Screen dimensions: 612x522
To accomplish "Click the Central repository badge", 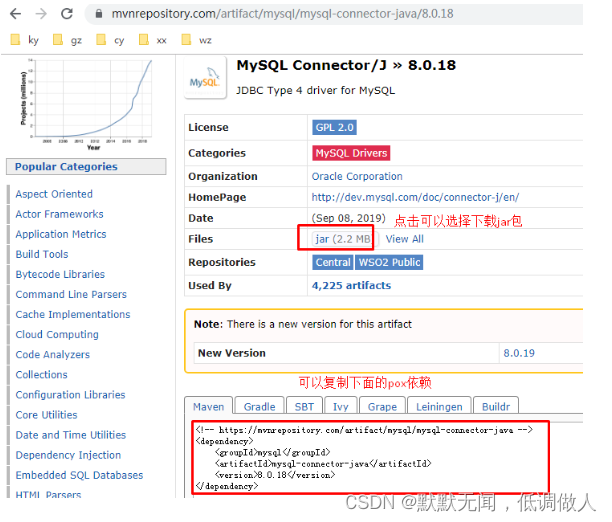I will [x=333, y=262].
